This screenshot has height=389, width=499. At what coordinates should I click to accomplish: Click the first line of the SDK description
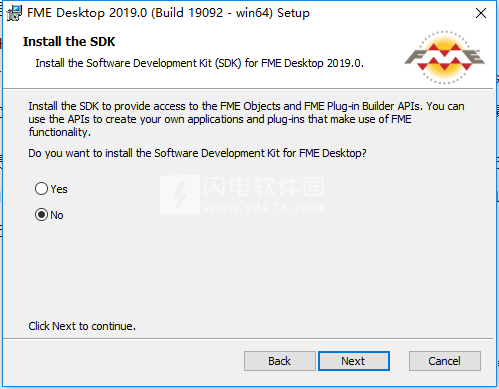[246, 106]
